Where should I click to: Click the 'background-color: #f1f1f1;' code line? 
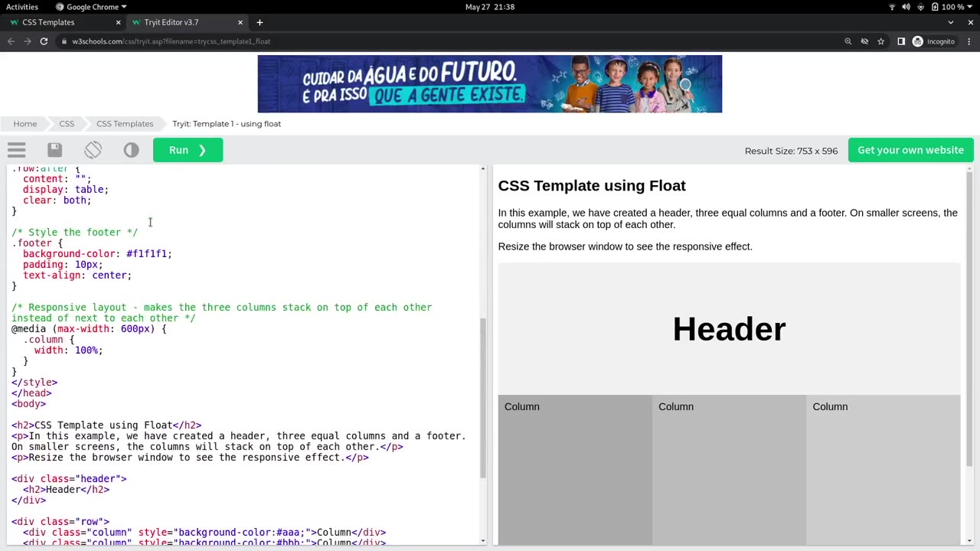click(97, 253)
